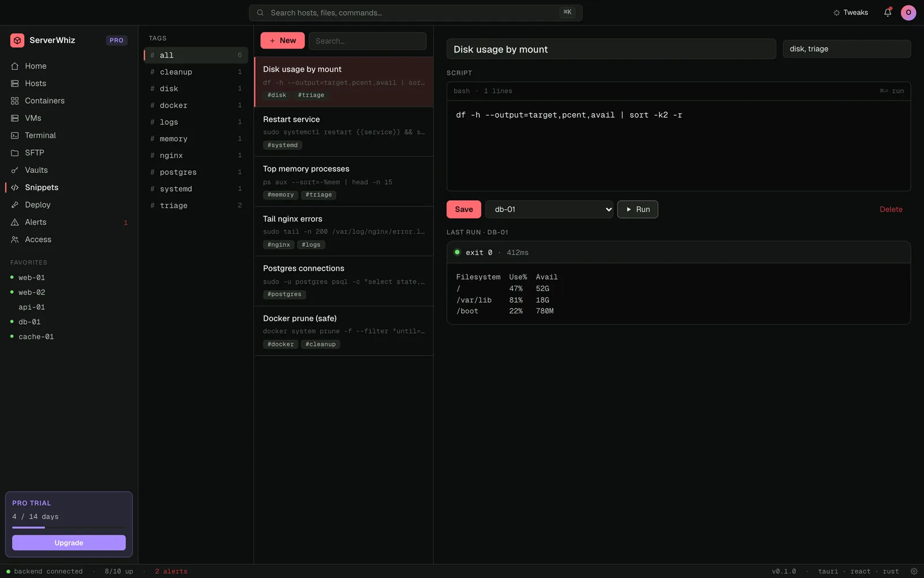Edit the snippet title field
Viewport: 924px width, 578px height.
tap(611, 49)
